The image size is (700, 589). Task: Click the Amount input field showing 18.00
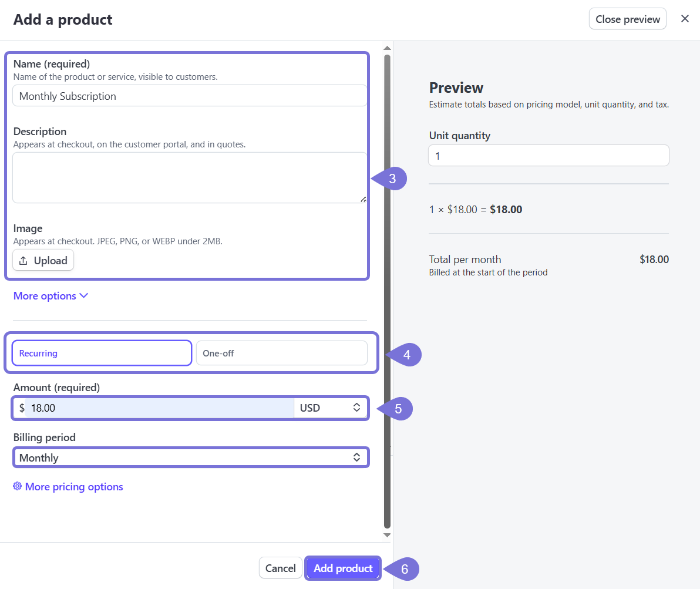coord(159,408)
